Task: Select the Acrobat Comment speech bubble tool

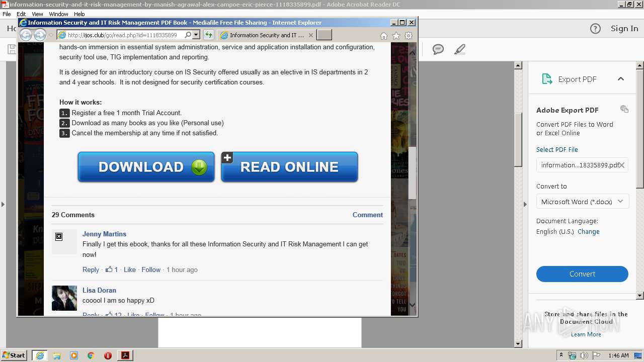Action: click(438, 49)
